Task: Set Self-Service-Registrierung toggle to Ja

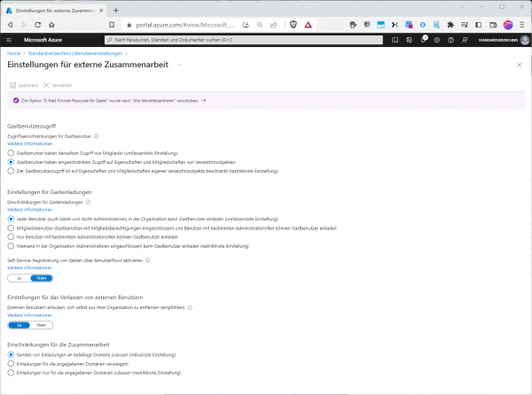Action: click(x=19, y=278)
